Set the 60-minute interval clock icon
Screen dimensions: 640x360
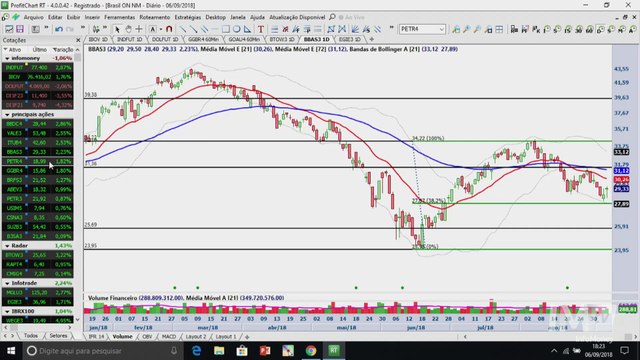coord(589,29)
